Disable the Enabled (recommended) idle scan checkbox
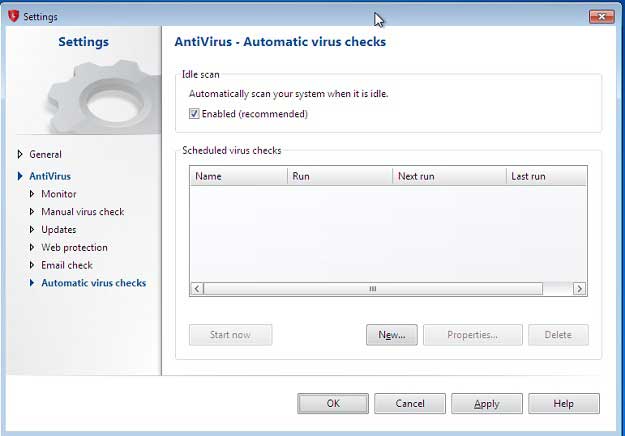The image size is (625, 436). (x=194, y=114)
